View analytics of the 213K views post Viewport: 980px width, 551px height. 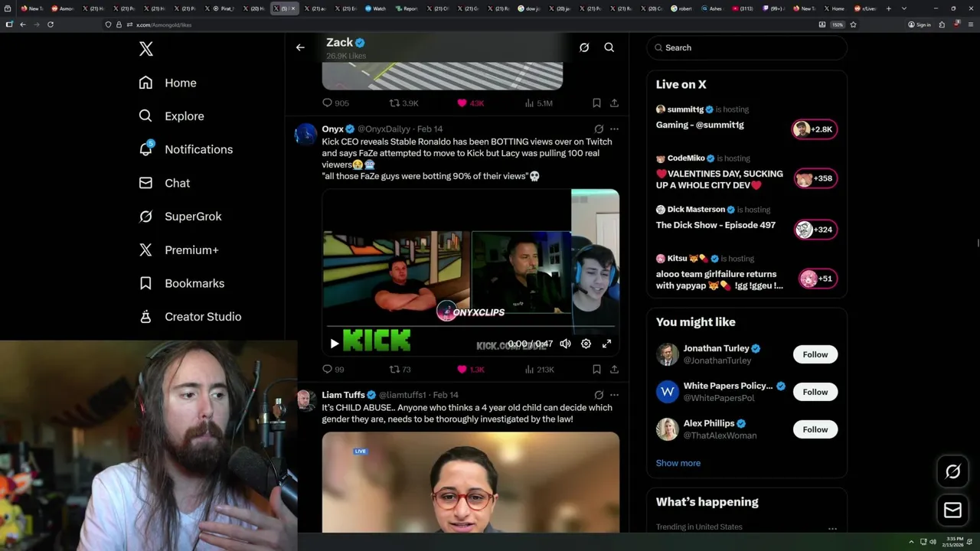coord(539,369)
